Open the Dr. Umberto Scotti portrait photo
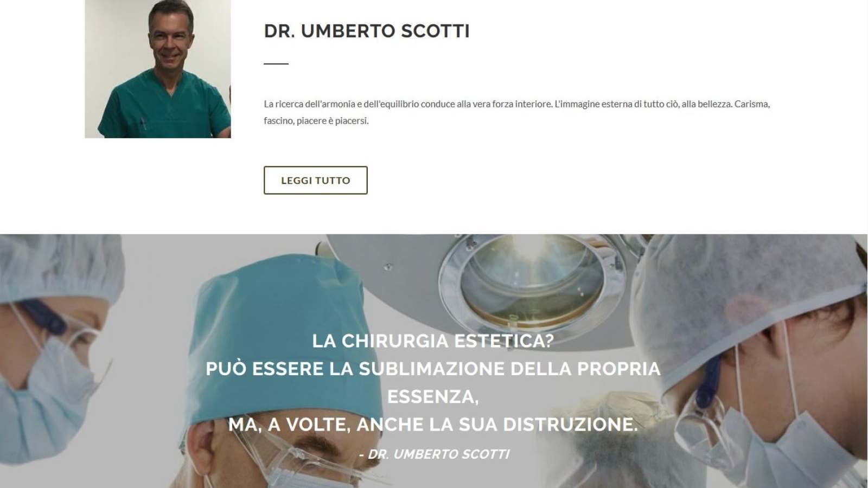Image resolution: width=868 pixels, height=488 pixels. click(158, 69)
